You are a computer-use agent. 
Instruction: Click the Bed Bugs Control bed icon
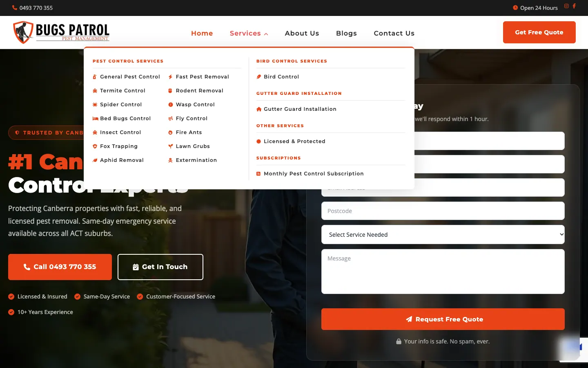(95, 119)
